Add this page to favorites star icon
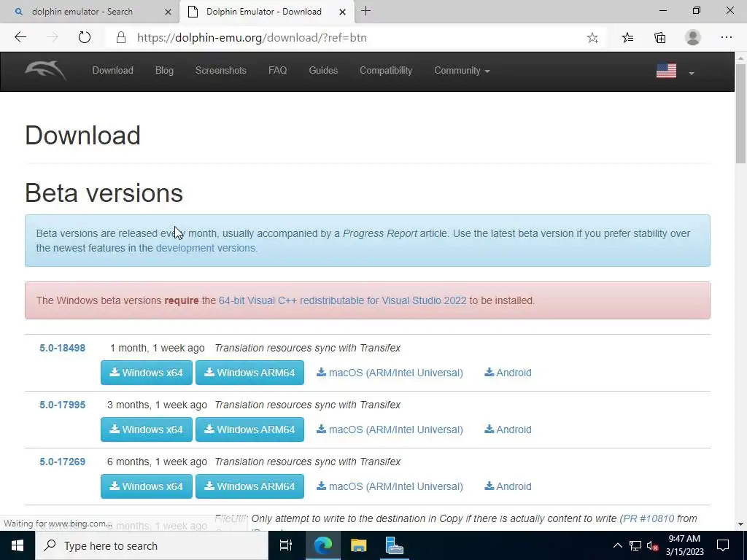747x560 pixels. (592, 38)
